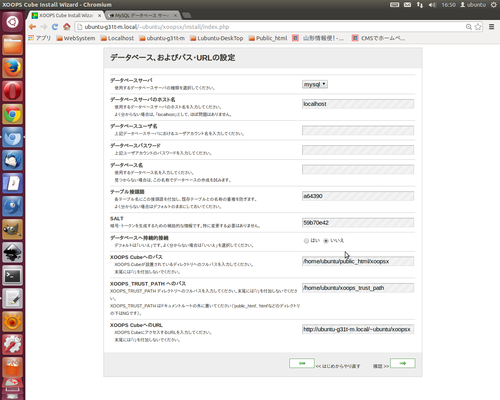This screenshot has height=400, width=500.
Task: Open the sound volume indicator
Action: pos(432,5)
